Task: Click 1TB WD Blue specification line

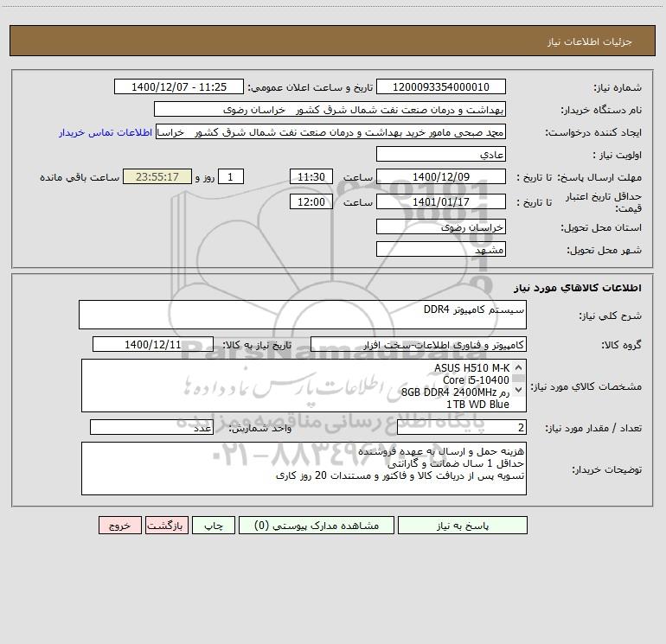Action: [477, 405]
